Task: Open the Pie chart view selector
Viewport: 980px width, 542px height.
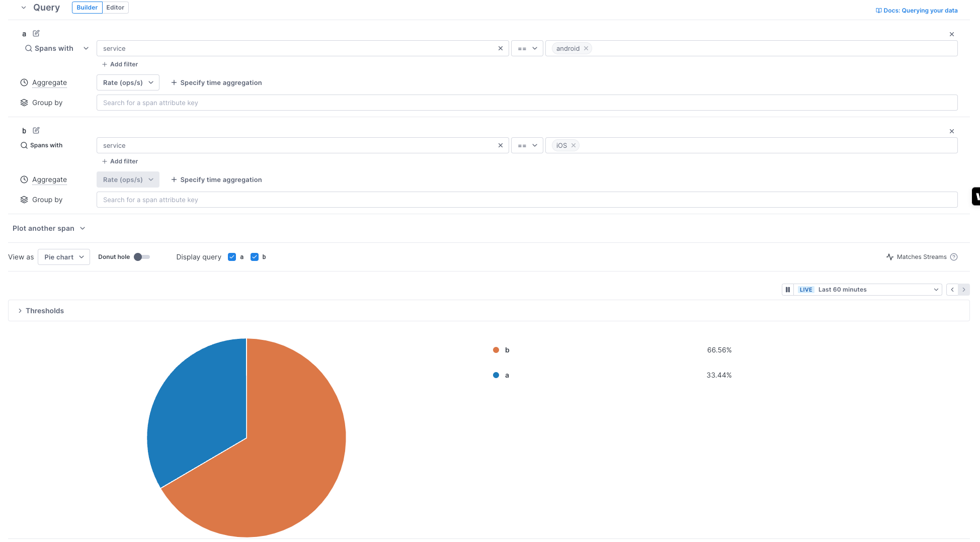Action: [x=64, y=257]
